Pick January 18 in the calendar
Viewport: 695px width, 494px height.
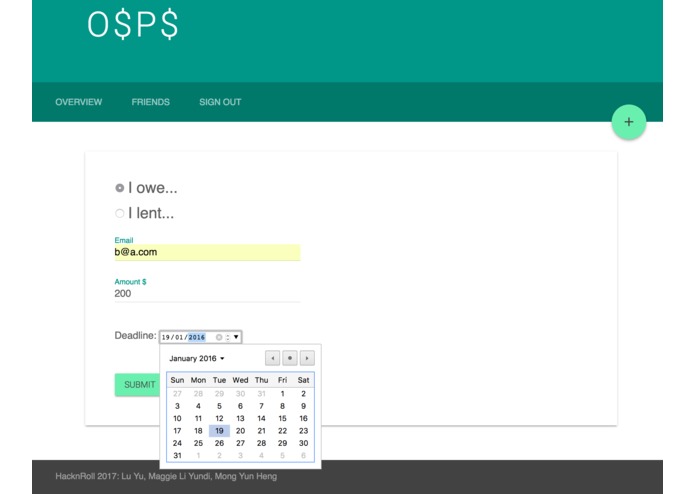point(198,431)
